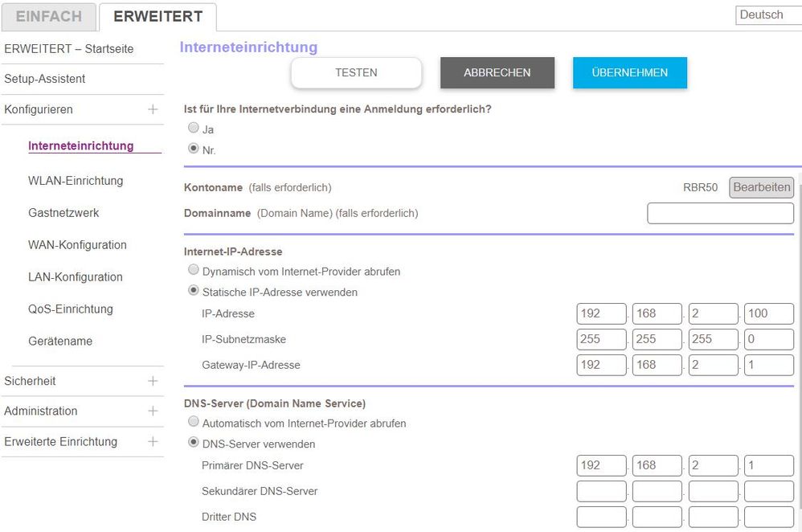Open the Deutsch language dropdown
Image resolution: width=802 pixels, height=532 pixels.
coord(767,15)
